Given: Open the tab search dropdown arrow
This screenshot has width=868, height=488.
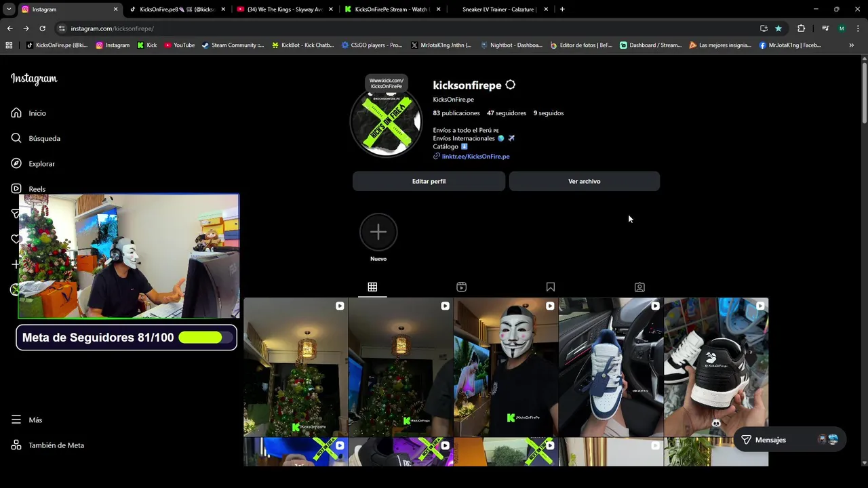Looking at the screenshot, I should 9,9.
